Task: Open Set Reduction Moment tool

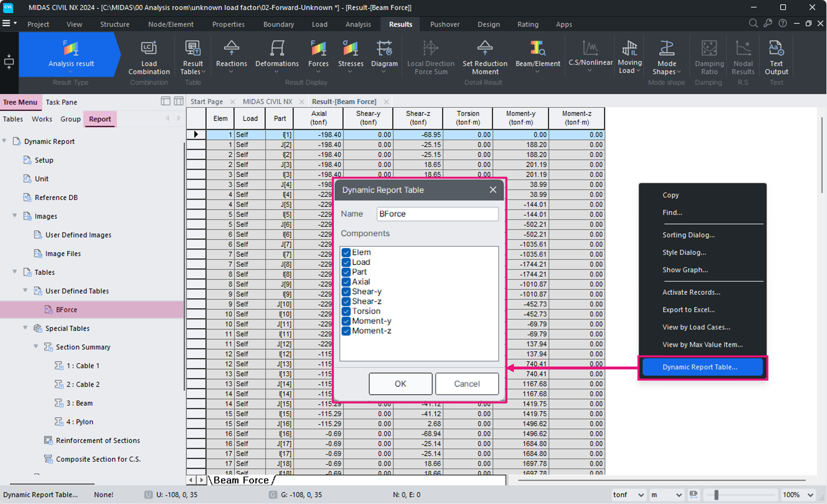Action: coord(485,57)
